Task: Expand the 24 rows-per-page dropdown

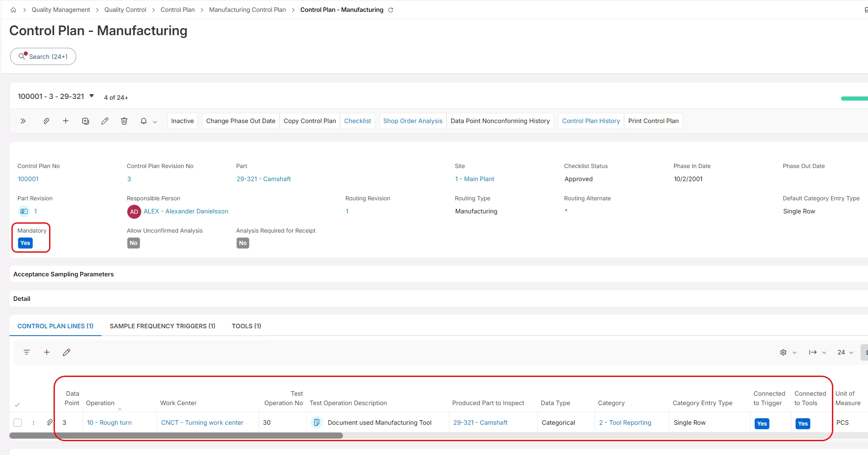Action: click(845, 352)
